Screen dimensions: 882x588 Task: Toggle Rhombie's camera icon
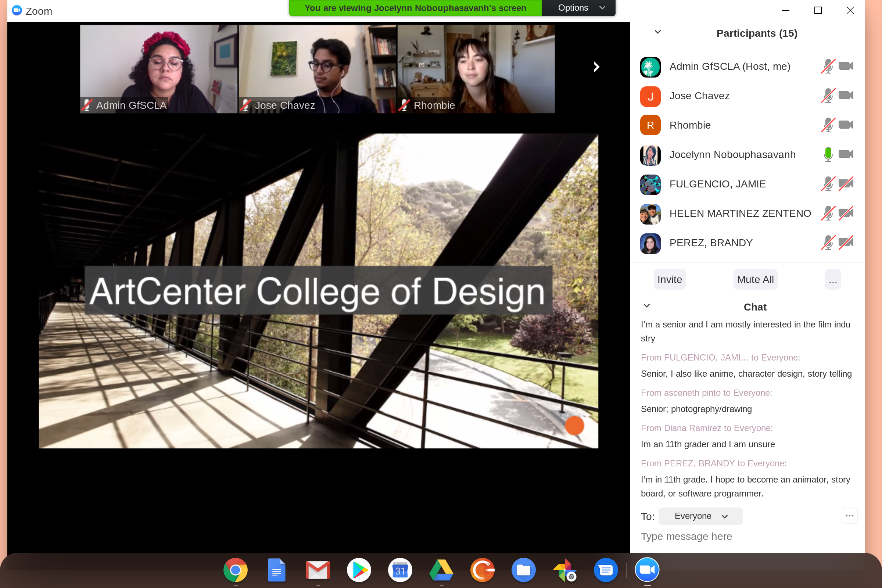(846, 125)
